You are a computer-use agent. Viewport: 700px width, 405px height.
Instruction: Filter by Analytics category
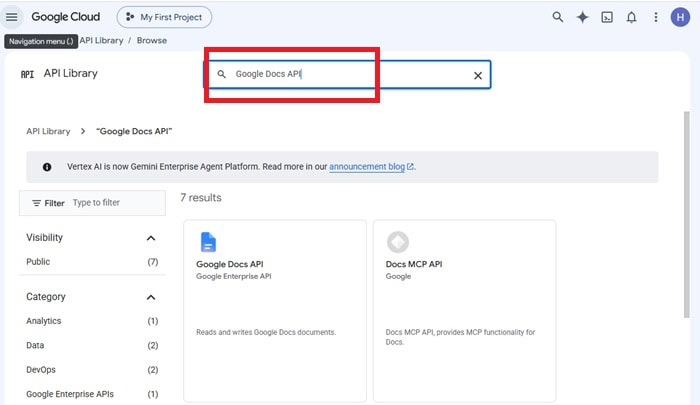click(92, 321)
